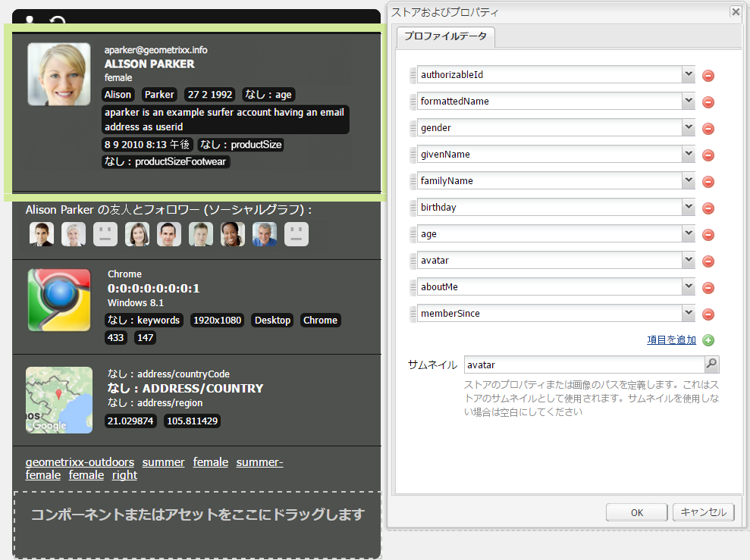Open the birthday dropdown arrow
The height and width of the screenshot is (560, 750).
(x=689, y=207)
